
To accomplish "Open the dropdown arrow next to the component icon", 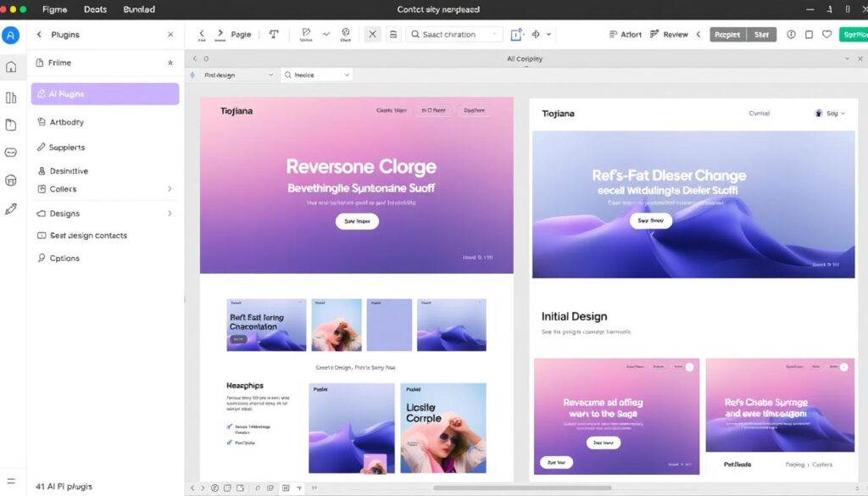I will [x=548, y=34].
